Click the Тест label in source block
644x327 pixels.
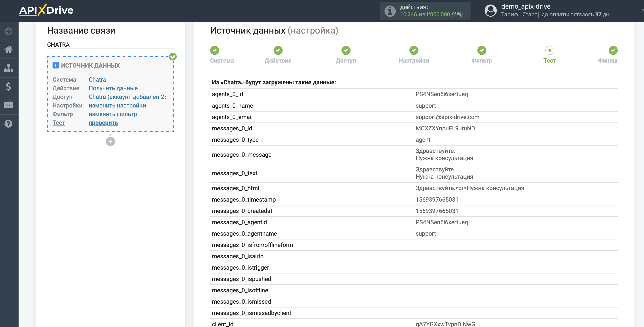59,123
